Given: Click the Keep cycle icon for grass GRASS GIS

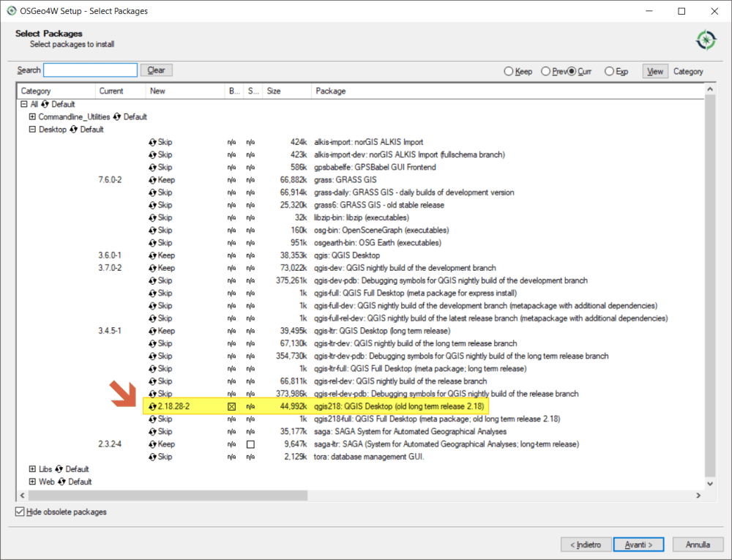Looking at the screenshot, I should pos(153,180).
